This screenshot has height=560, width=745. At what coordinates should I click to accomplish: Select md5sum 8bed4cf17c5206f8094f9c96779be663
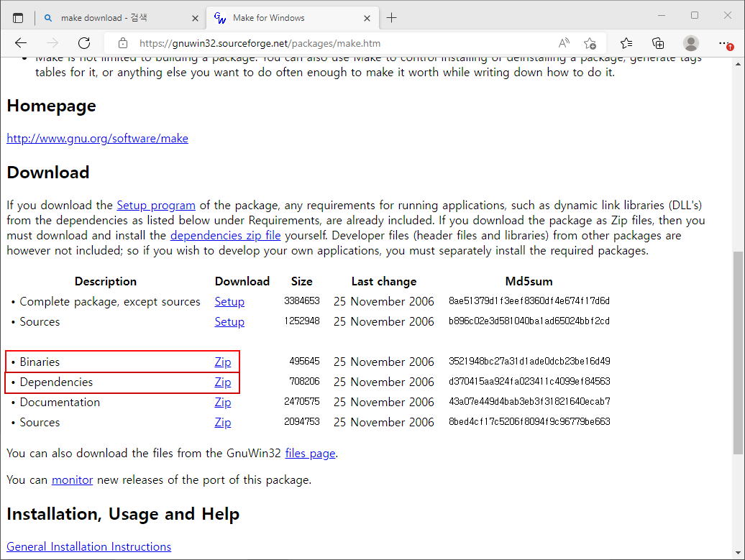click(529, 421)
